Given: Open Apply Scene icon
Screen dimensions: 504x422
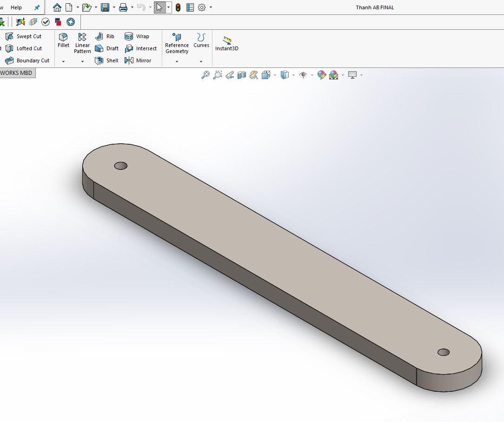Looking at the screenshot, I should tap(334, 75).
